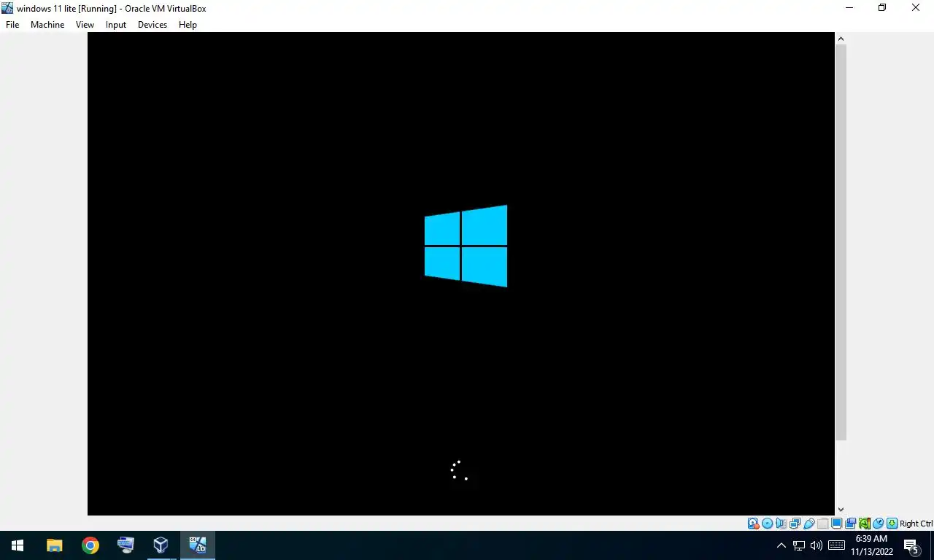Open the notification center with 5 notifications

pyautogui.click(x=911, y=545)
